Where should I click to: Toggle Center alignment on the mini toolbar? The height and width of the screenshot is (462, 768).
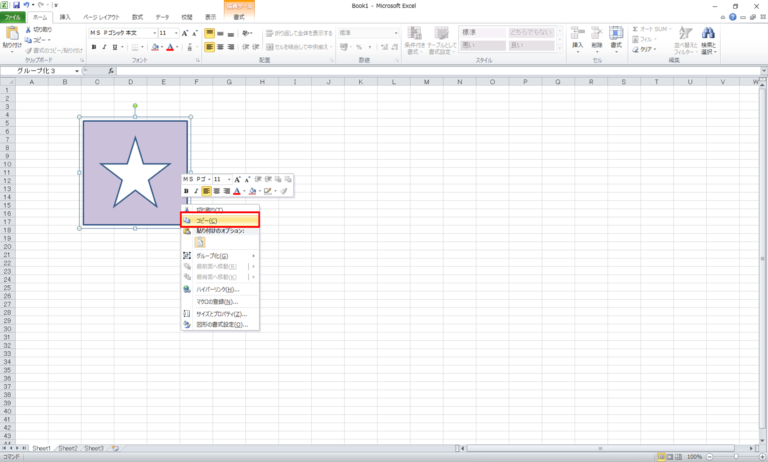[216, 191]
